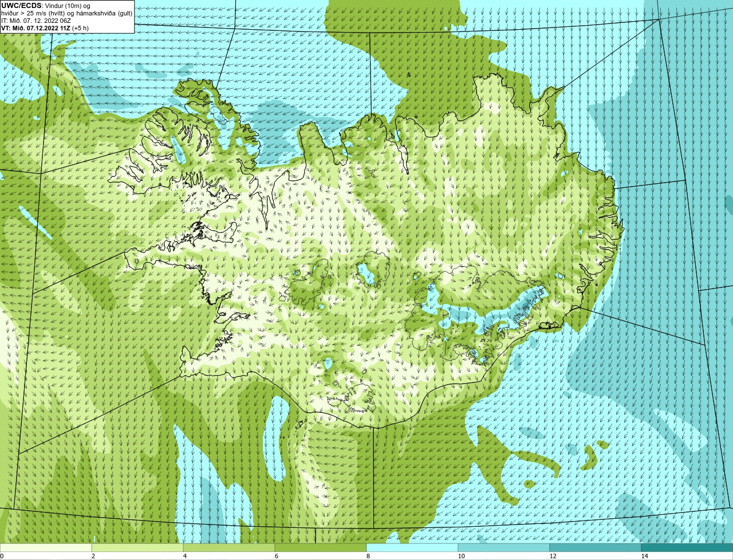
Task: Select the 4–6 m/s light green band
Action: tap(229, 547)
